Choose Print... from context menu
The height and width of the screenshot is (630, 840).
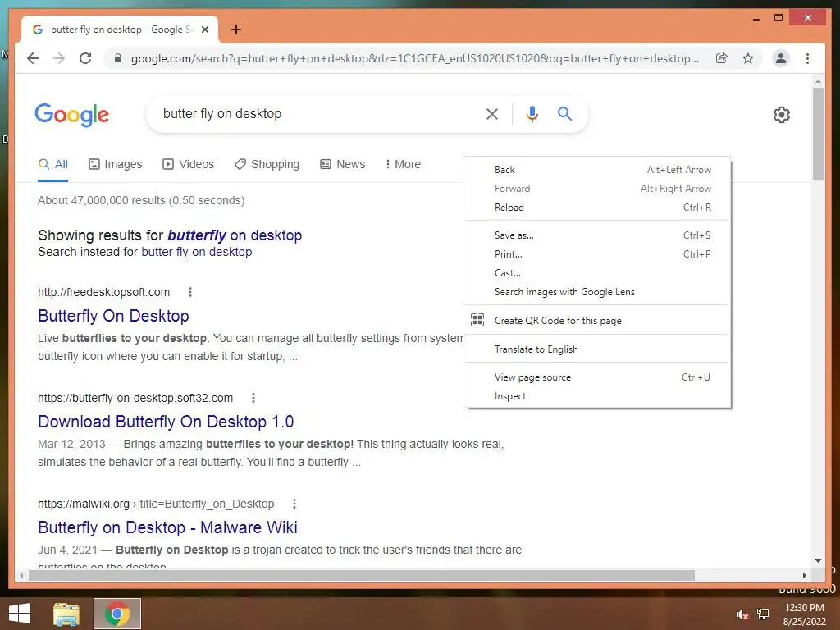[x=597, y=254]
